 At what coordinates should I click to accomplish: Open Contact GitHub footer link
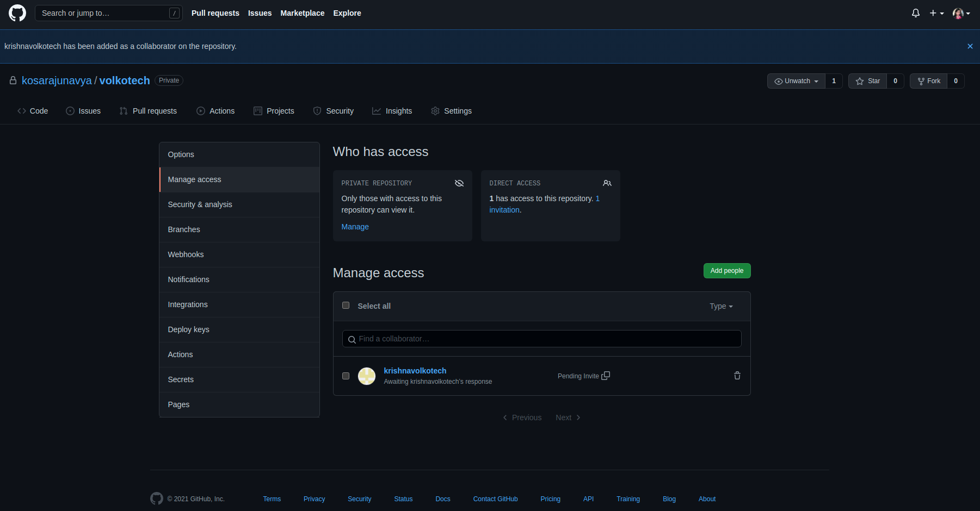click(x=495, y=499)
